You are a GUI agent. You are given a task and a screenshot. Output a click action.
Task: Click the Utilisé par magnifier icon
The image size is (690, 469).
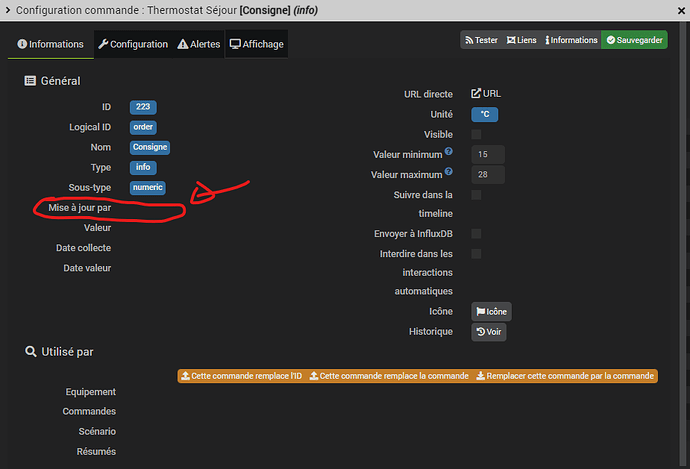pyautogui.click(x=30, y=352)
